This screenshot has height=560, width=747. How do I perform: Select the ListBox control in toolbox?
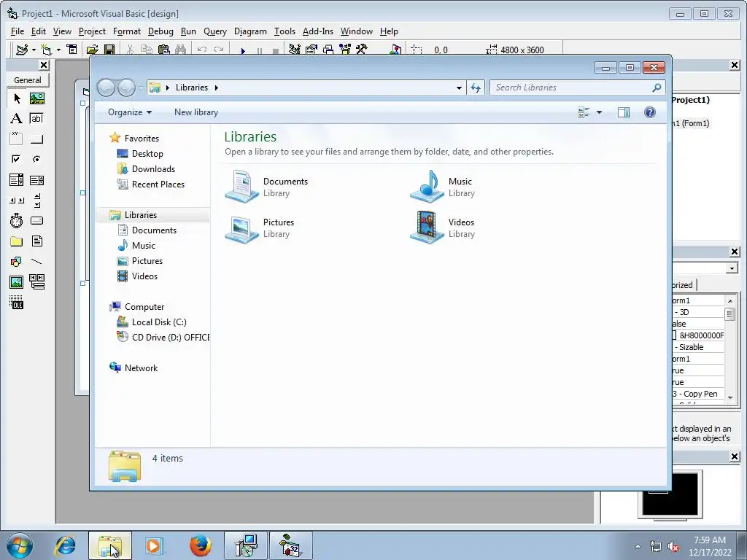tap(36, 180)
